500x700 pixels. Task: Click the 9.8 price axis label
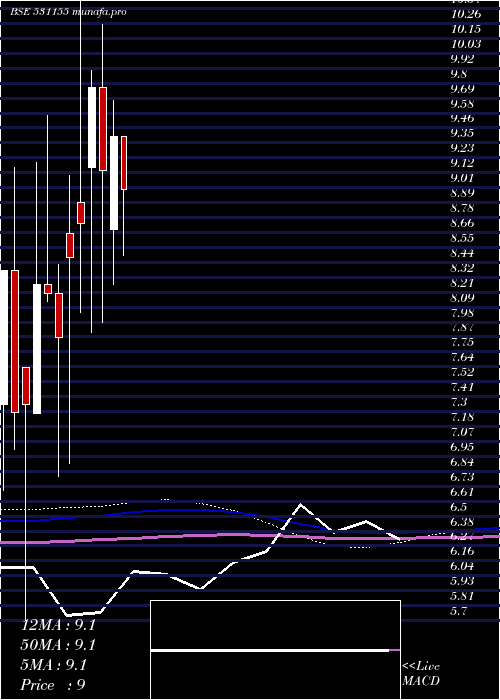[461, 74]
